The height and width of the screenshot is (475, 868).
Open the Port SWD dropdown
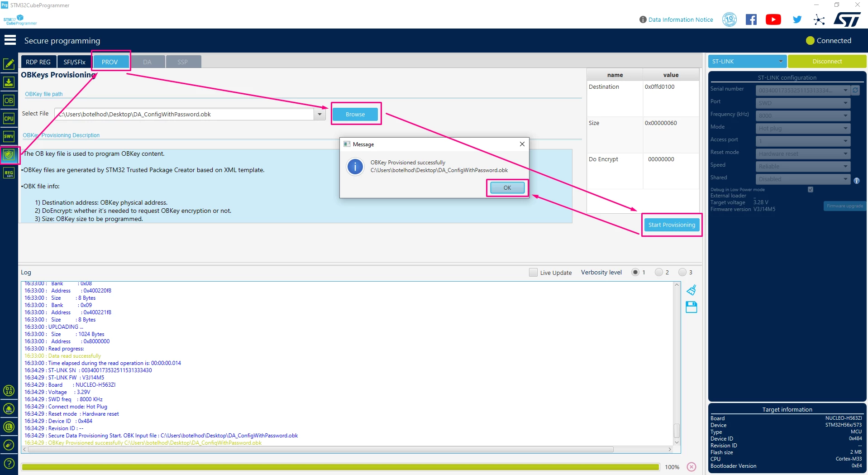(x=803, y=103)
